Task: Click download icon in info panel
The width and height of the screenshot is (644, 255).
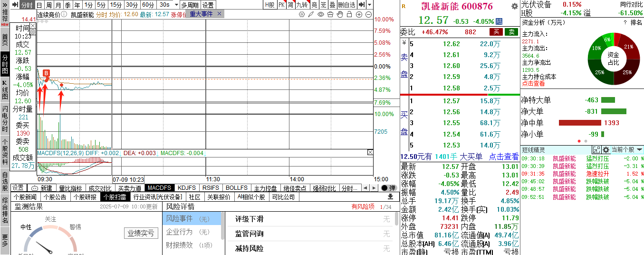Action: click(390, 196)
